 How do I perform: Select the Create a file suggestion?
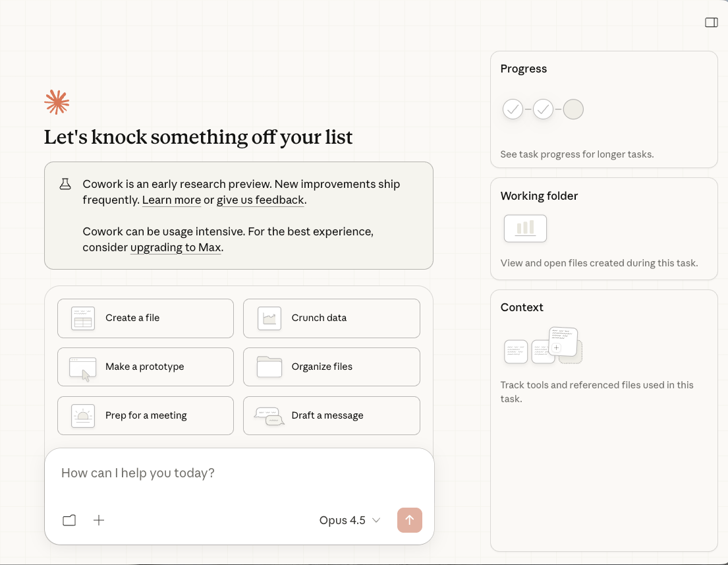tap(146, 318)
